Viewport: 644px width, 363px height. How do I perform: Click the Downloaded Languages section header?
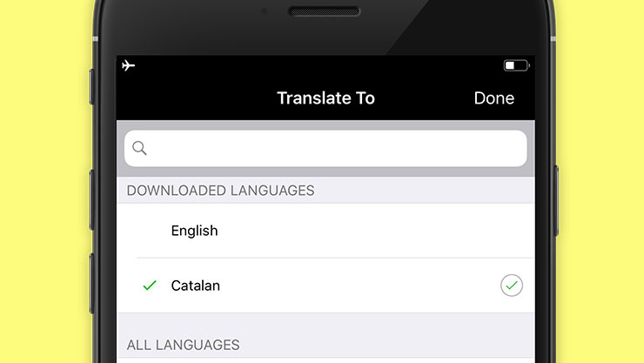point(221,190)
